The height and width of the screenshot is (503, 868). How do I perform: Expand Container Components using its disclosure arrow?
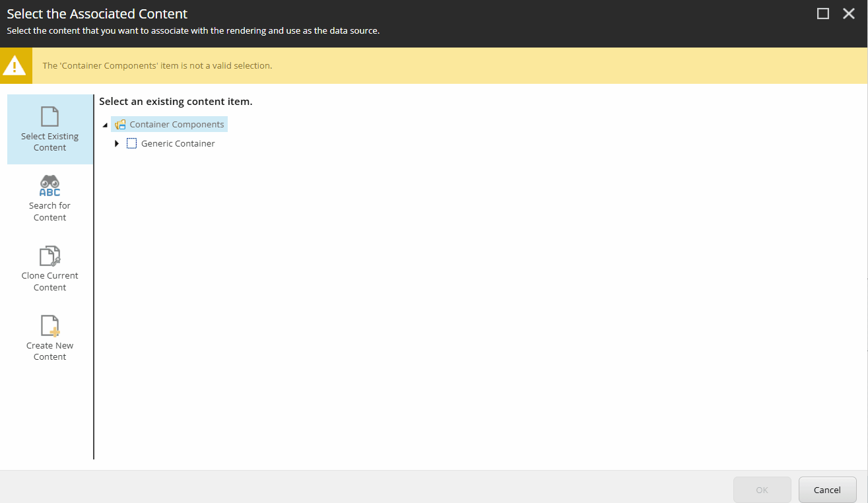[104, 124]
